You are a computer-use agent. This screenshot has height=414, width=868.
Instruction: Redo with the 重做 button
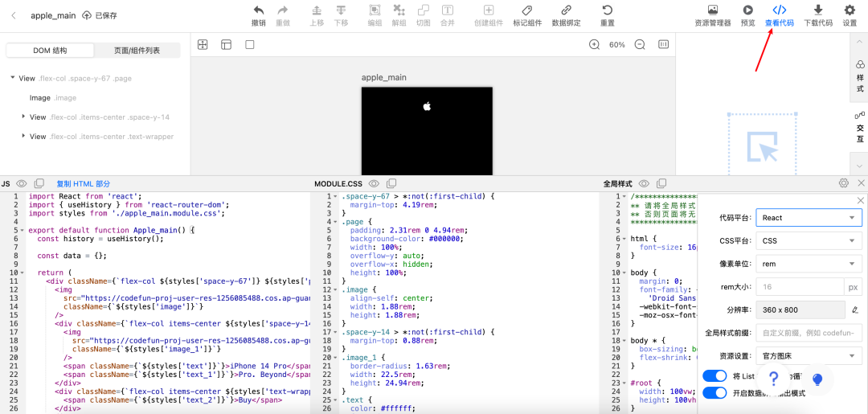283,16
